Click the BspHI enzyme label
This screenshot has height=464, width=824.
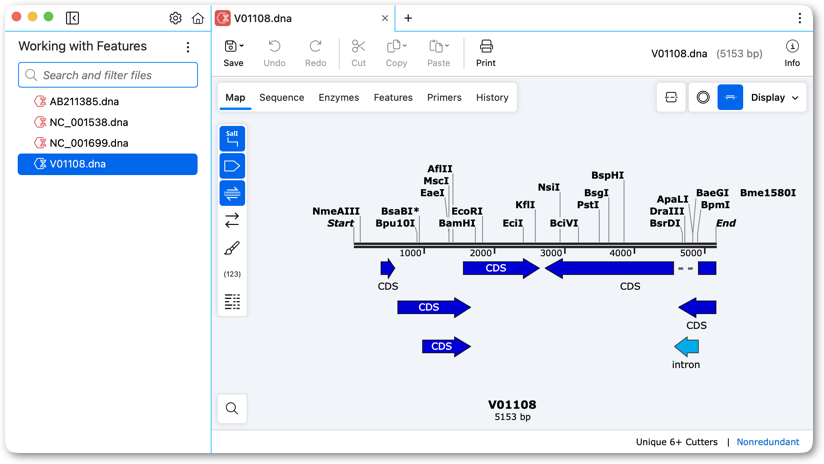(607, 176)
